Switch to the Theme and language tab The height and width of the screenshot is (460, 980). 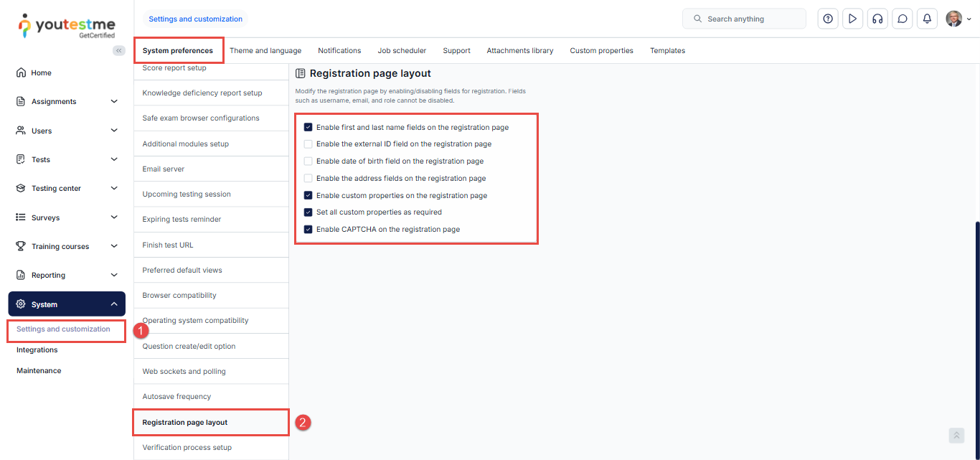[265, 51]
